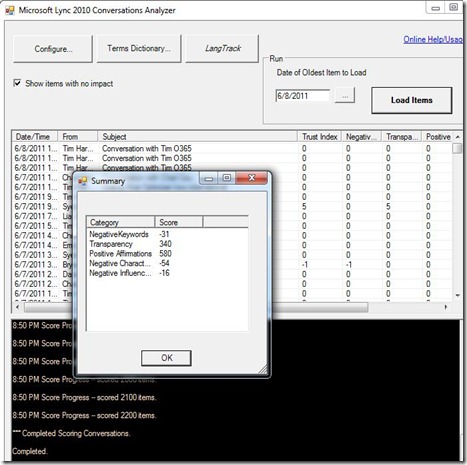Open the Configure dialog

click(x=53, y=49)
